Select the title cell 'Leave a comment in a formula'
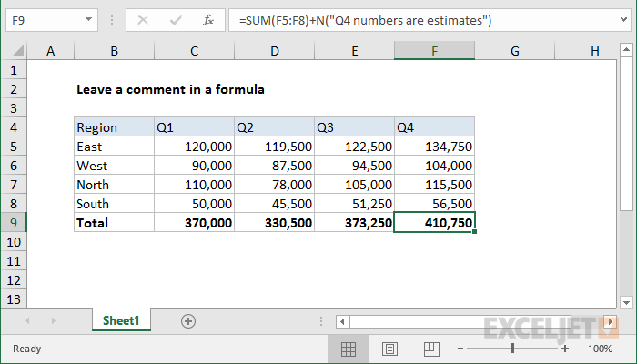Screen dimensions: 637x364 coord(170,89)
